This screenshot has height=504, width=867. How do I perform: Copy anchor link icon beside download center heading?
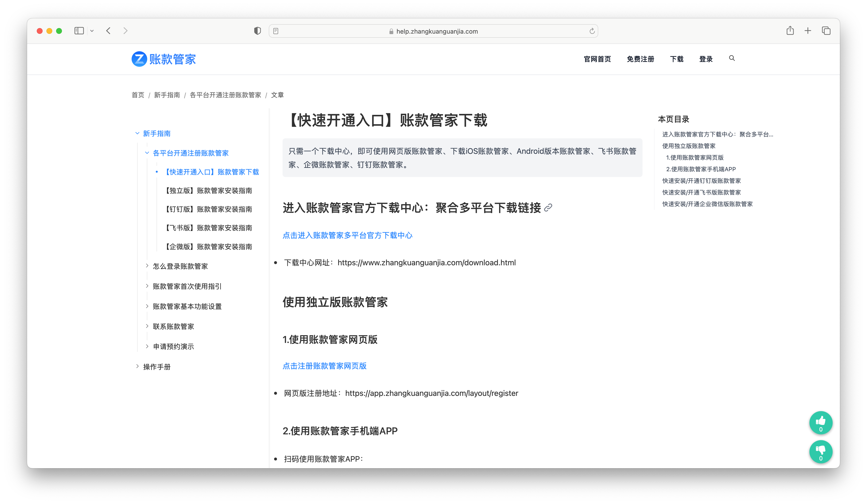click(548, 208)
